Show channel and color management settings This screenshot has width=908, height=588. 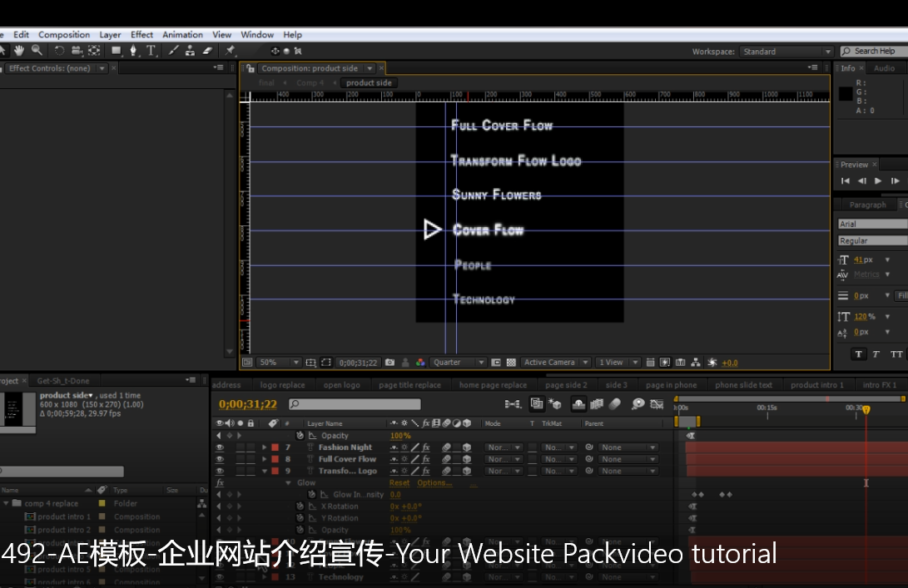click(420, 363)
